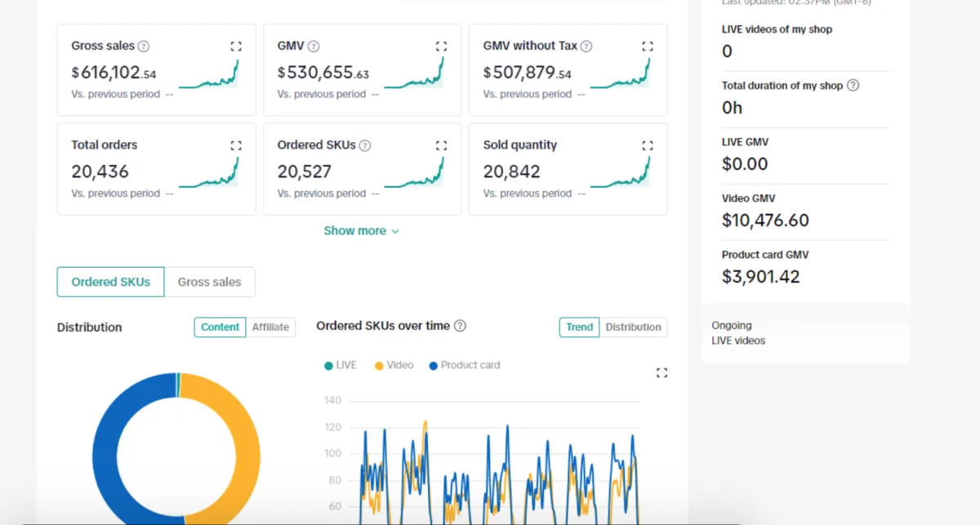Click help icon beside Ordered SKUs over time
Image resolution: width=980 pixels, height=525 pixels.
pyautogui.click(x=460, y=326)
